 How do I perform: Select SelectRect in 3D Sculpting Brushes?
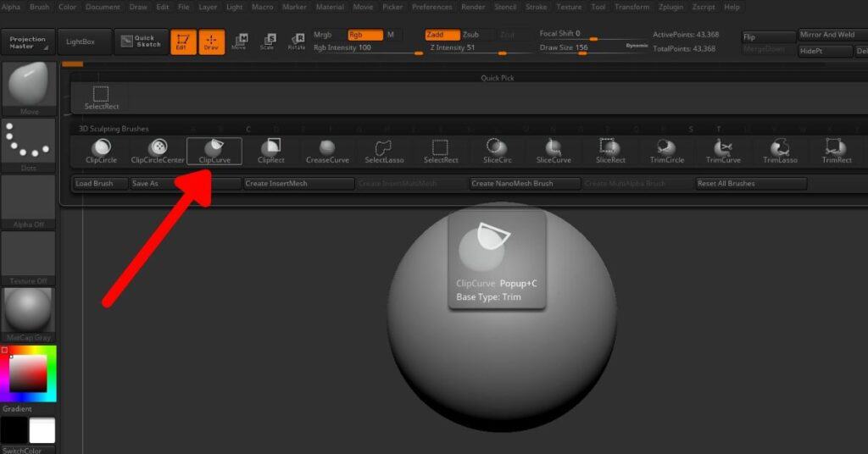441,151
